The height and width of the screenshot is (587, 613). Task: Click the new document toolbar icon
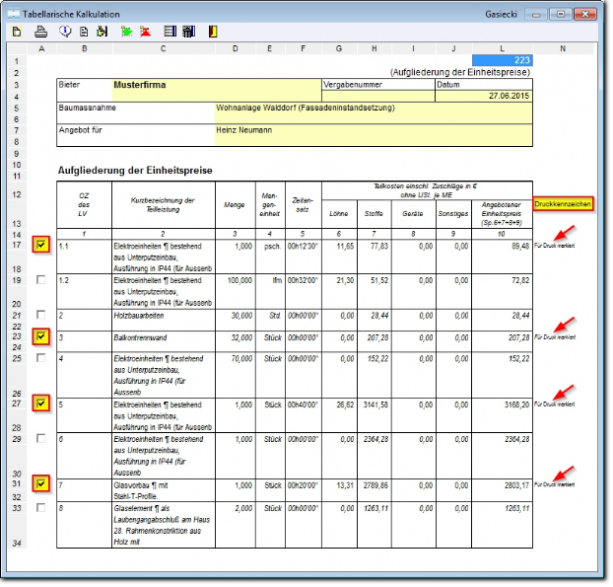(17, 32)
